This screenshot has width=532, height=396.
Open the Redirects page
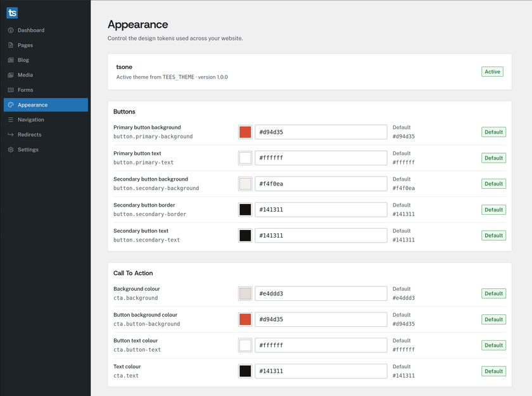[x=46, y=135]
